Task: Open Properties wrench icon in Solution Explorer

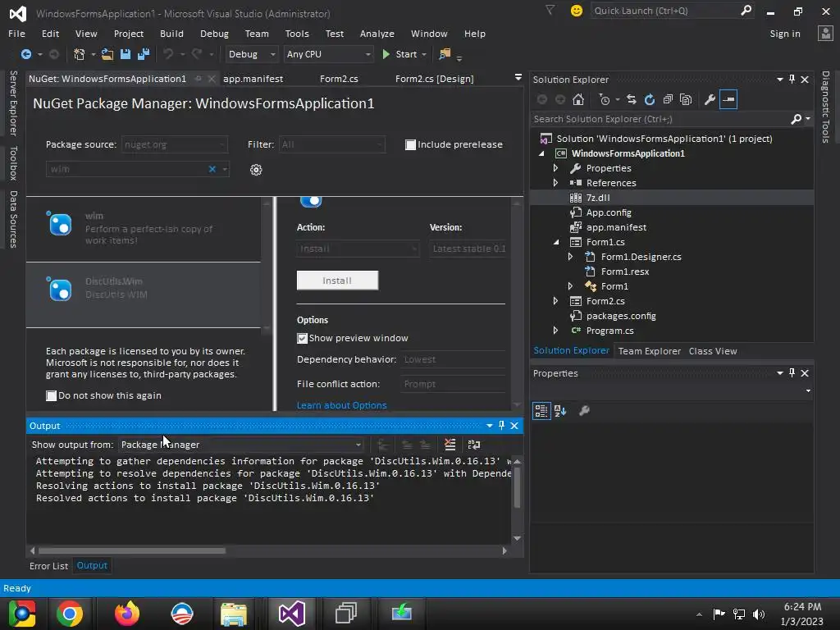Action: (710, 99)
